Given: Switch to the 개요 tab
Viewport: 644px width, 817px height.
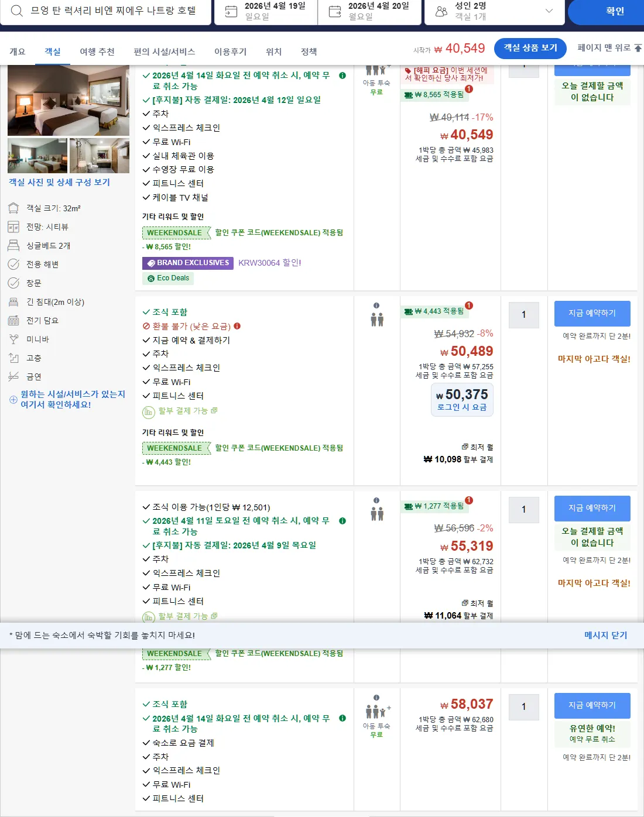Looking at the screenshot, I should pos(18,52).
